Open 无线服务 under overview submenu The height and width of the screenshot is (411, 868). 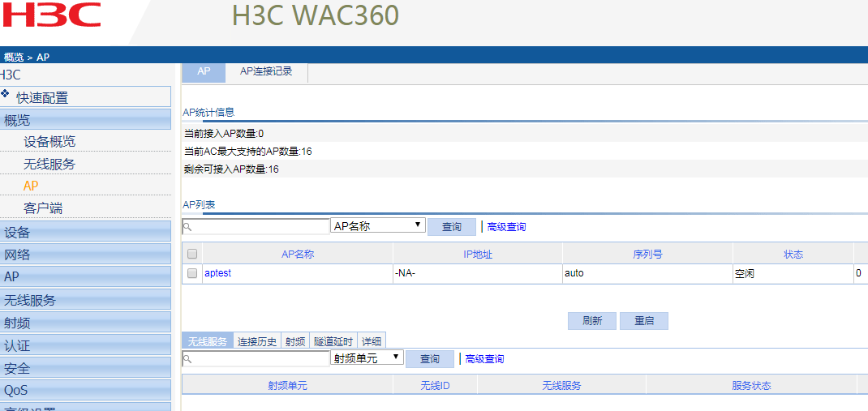(x=49, y=164)
